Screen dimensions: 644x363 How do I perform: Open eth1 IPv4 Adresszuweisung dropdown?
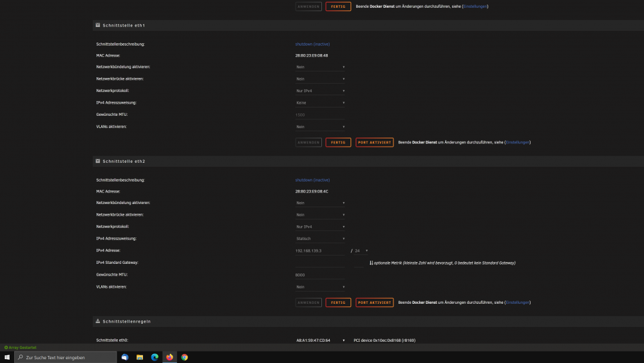[x=320, y=103]
